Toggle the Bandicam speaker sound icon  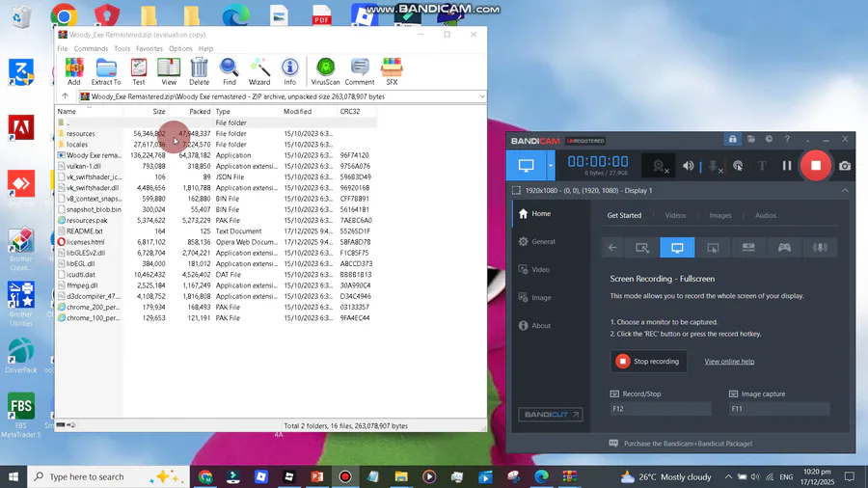coord(688,166)
